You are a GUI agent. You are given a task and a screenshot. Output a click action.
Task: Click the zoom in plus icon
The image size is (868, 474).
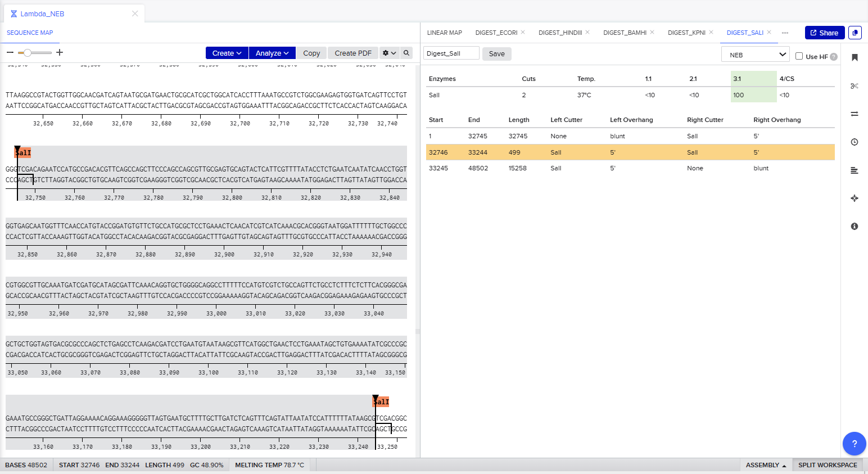coord(60,52)
